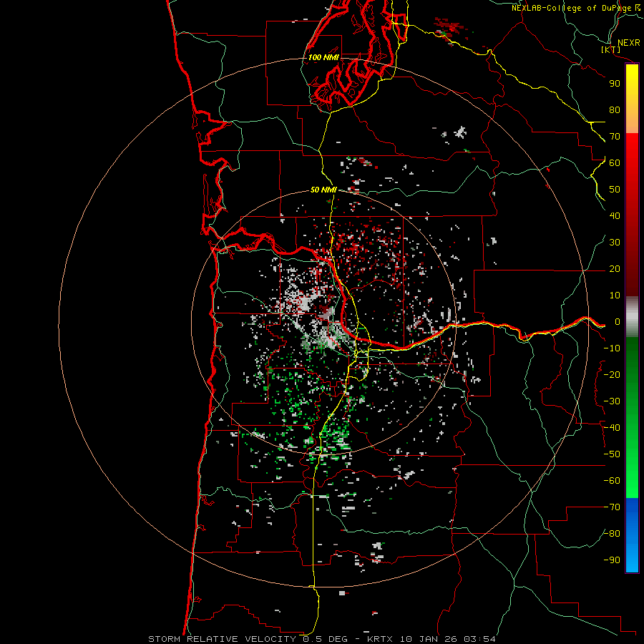Click the "NEXR" label above the scale
Image resolution: width=644 pixels, height=644 pixels.
(x=628, y=43)
